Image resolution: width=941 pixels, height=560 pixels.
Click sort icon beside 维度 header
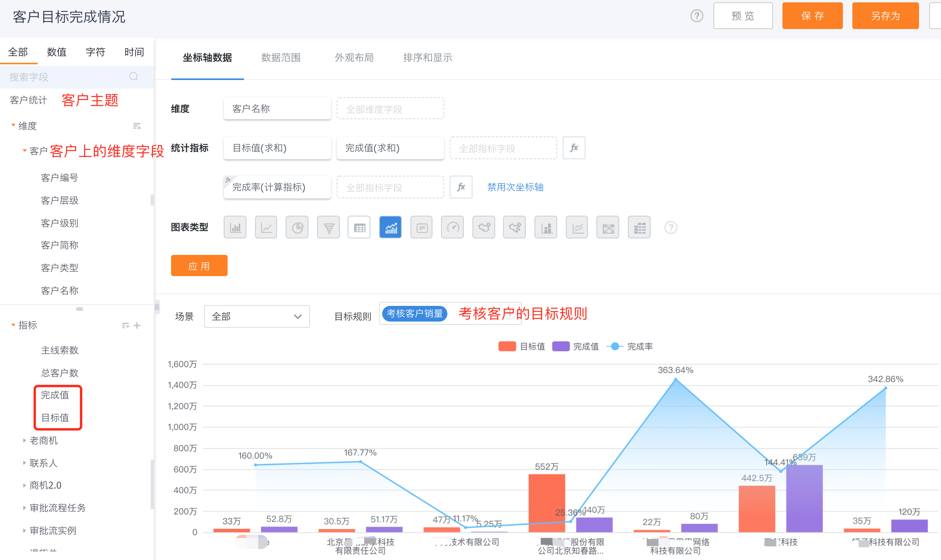point(137,126)
